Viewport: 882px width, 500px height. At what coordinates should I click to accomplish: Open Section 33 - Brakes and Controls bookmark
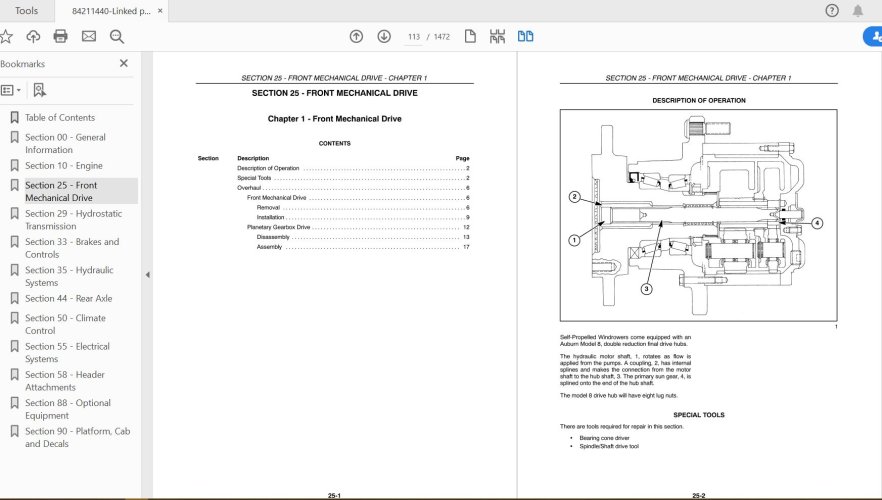[72, 248]
